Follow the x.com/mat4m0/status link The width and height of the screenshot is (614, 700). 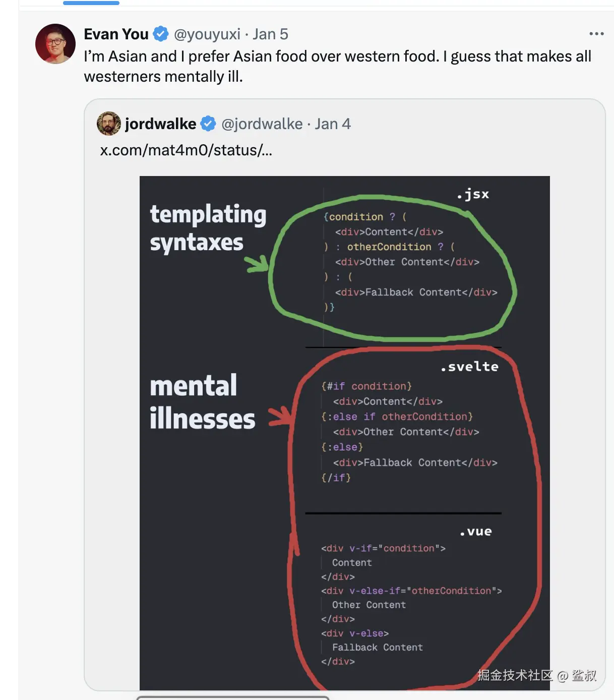[x=186, y=150]
